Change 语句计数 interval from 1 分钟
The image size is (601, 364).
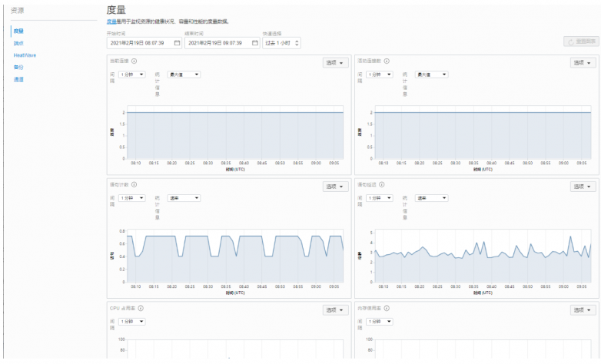132,198
